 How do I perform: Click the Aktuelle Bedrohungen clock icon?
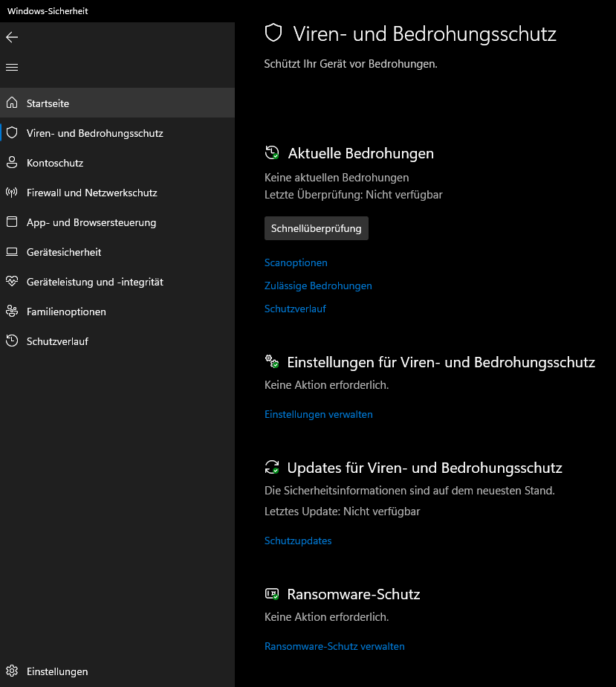[x=272, y=153]
